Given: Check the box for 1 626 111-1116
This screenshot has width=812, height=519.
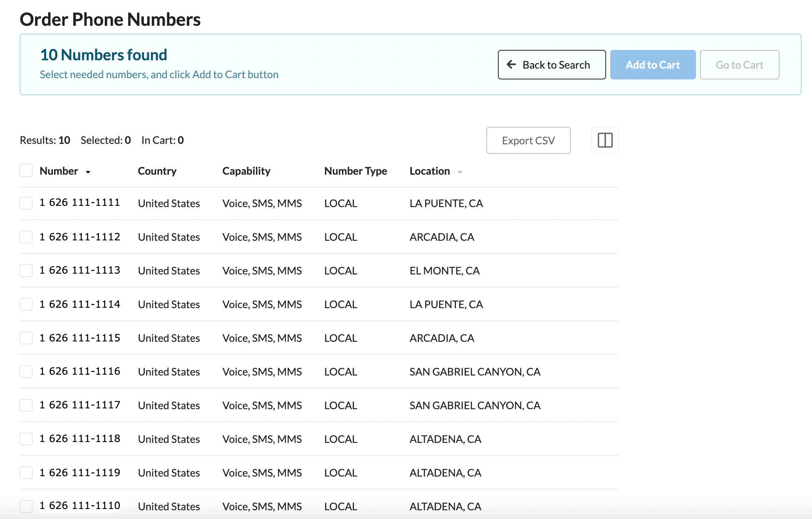Looking at the screenshot, I should [x=26, y=372].
